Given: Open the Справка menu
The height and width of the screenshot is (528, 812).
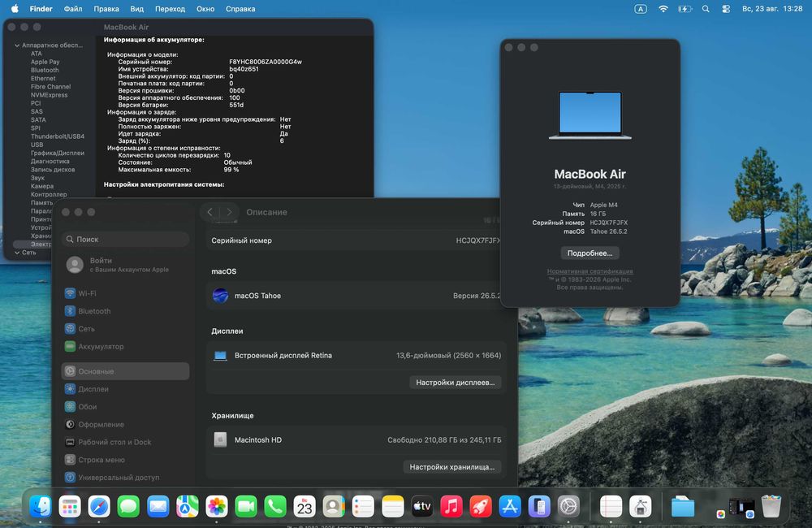Looking at the screenshot, I should 240,9.
